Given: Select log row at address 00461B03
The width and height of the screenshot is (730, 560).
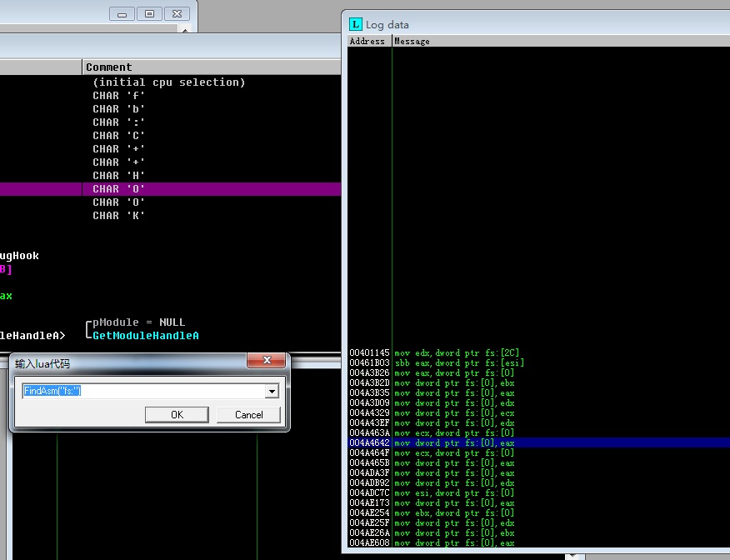Looking at the screenshot, I should click(x=538, y=362).
